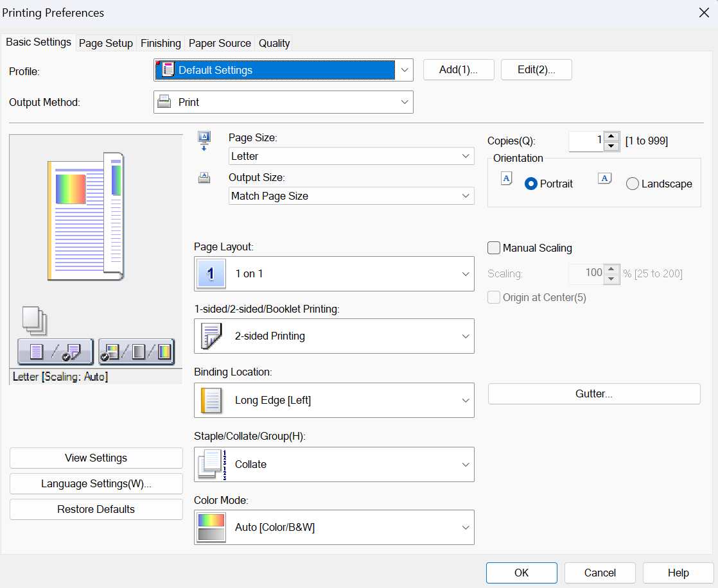
Task: Select the Portrait orientation radio button
Action: click(530, 184)
